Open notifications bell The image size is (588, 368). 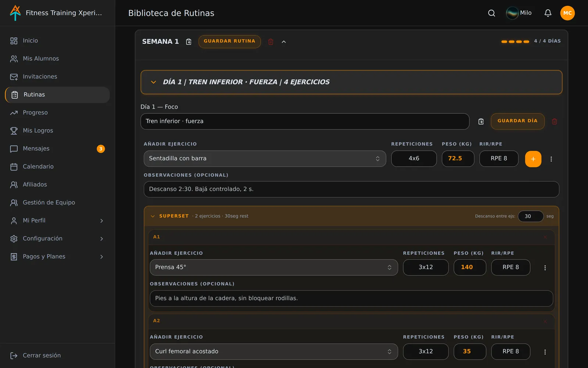click(x=548, y=13)
